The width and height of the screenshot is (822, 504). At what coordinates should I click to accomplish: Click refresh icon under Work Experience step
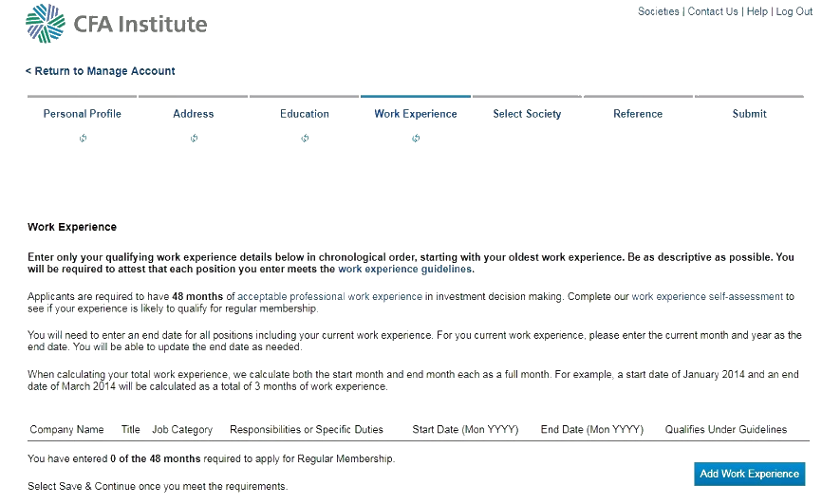pos(416,139)
